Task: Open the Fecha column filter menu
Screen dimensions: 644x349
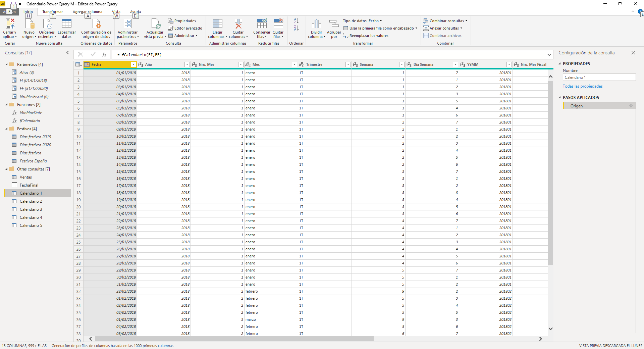Action: pyautogui.click(x=133, y=64)
